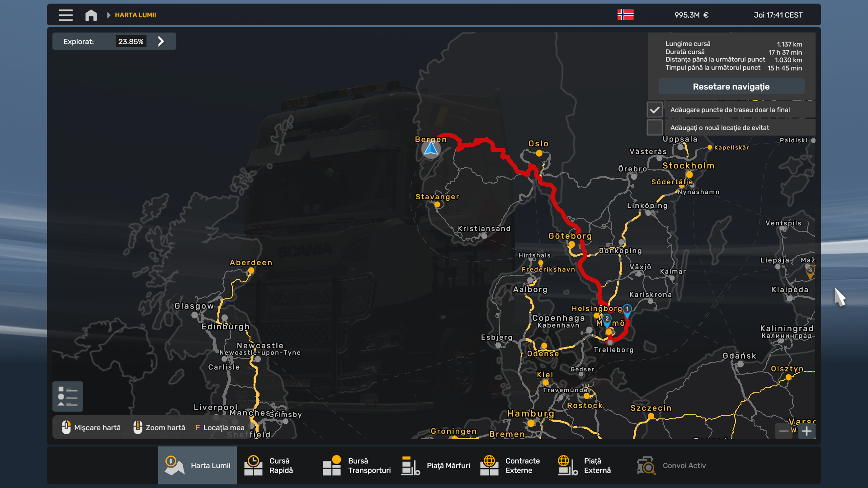Click the breadcrumb arrow before HARTA LUMII

[108, 15]
